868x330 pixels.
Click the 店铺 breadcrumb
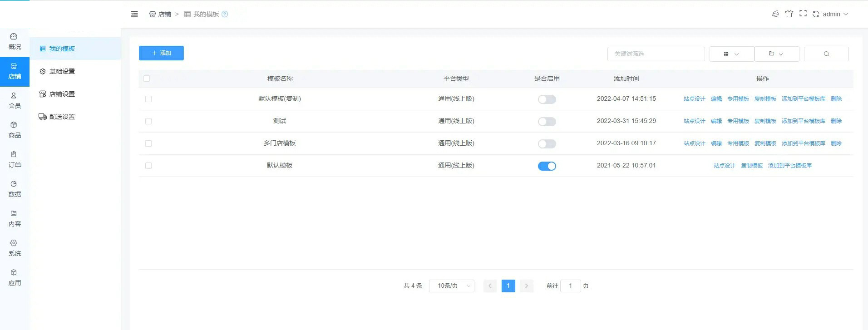tap(160, 14)
